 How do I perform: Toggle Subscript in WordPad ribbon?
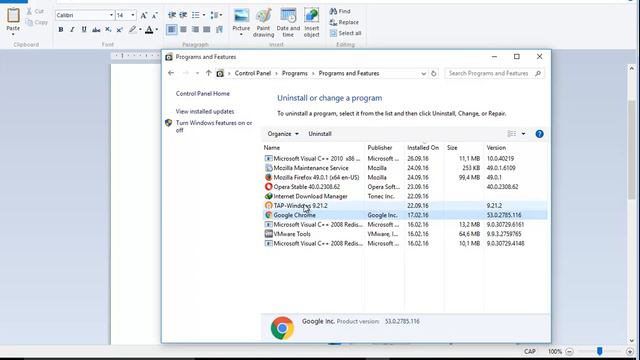108,29
